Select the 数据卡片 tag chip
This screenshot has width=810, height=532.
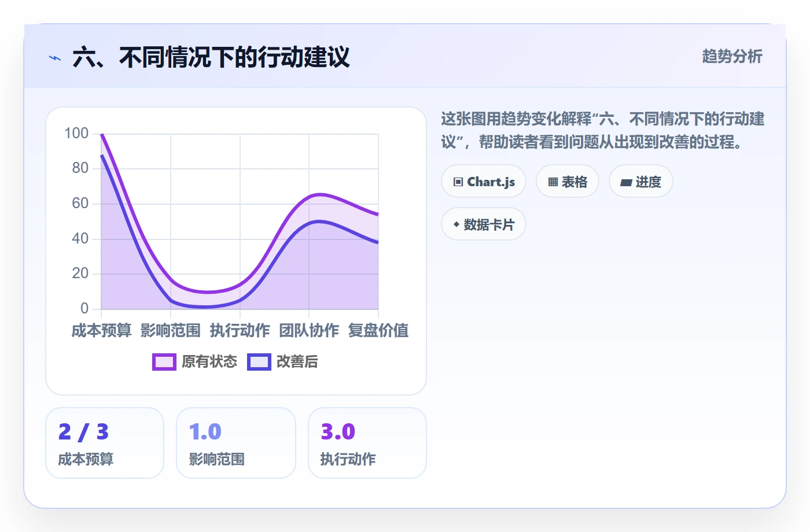[x=484, y=224]
